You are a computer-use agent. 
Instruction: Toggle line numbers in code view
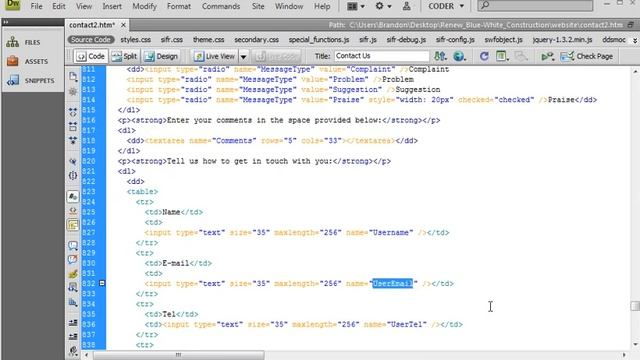[x=73, y=197]
